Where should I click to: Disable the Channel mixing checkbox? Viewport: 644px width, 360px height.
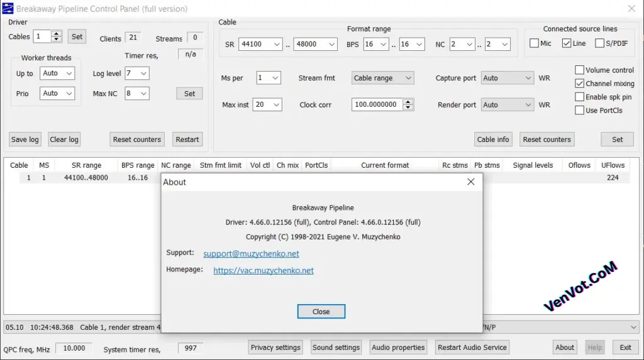point(579,84)
